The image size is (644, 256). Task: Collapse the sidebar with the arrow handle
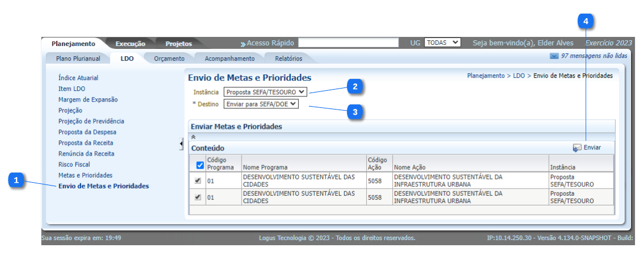click(181, 144)
